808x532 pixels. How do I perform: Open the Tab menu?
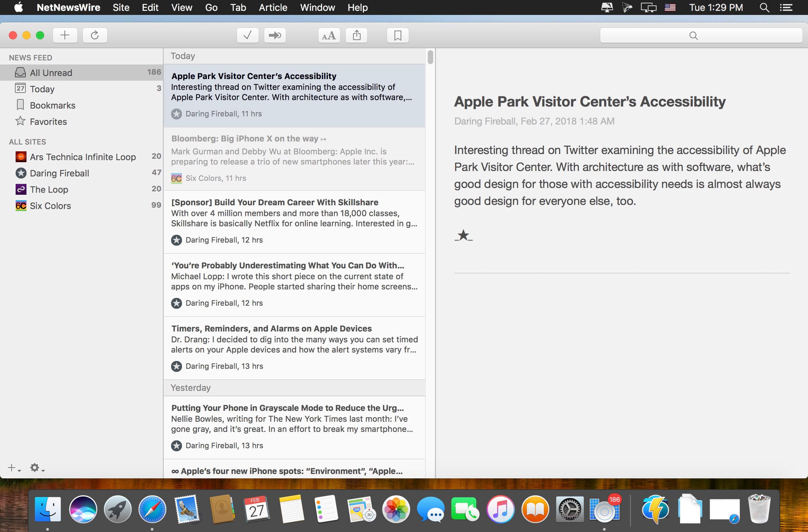(x=238, y=7)
